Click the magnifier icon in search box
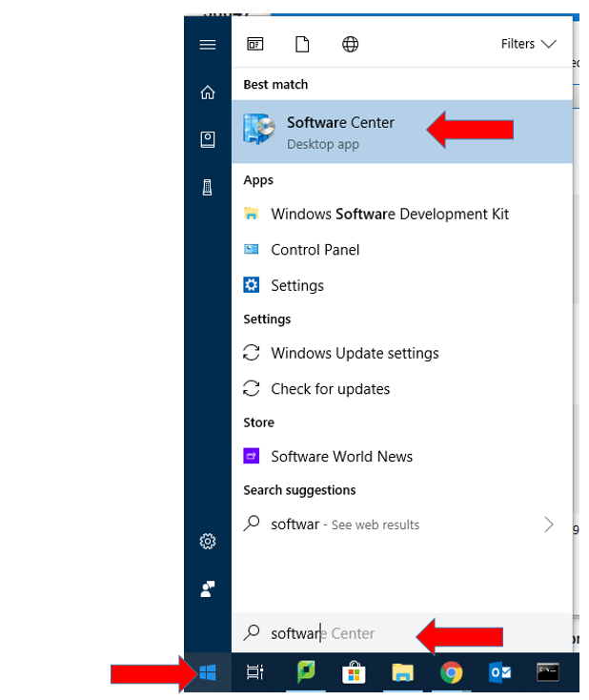The width and height of the screenshot is (589, 700). coord(252,632)
